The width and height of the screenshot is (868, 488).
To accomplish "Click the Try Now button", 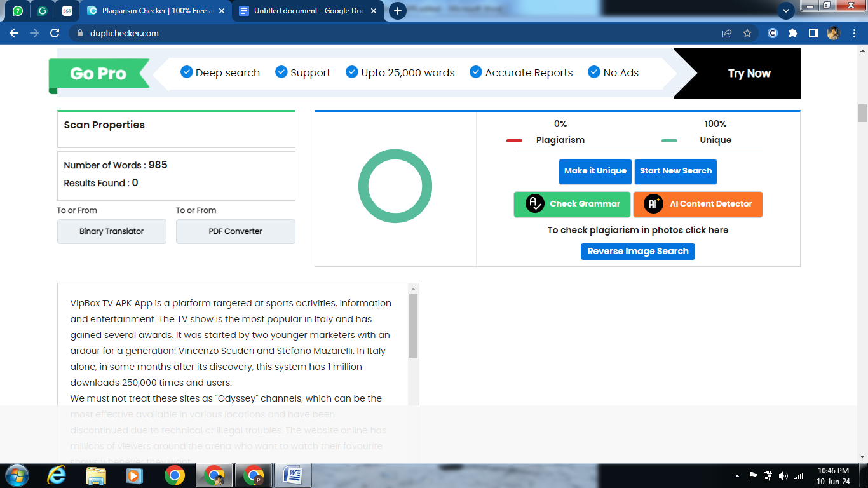I will pyautogui.click(x=749, y=73).
